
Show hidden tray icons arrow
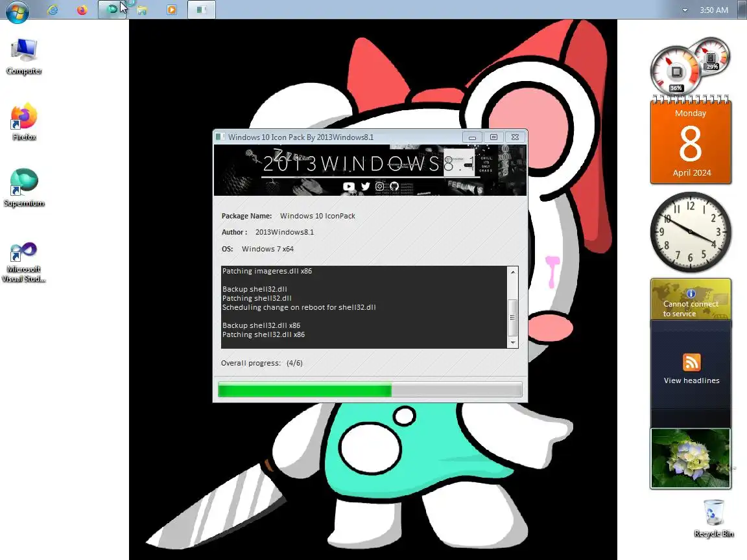[x=685, y=10]
